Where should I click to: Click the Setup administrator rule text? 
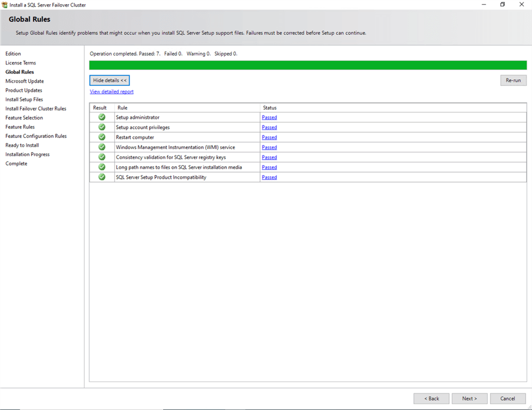(x=138, y=118)
